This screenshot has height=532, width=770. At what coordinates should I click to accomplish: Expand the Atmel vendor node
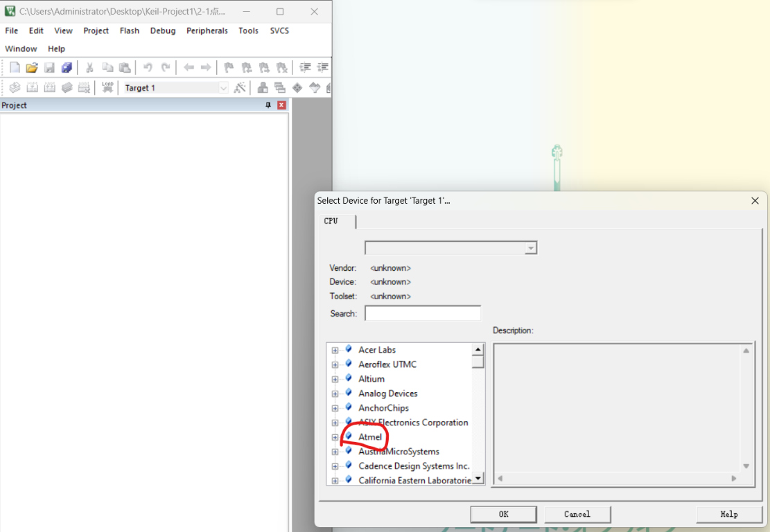335,437
